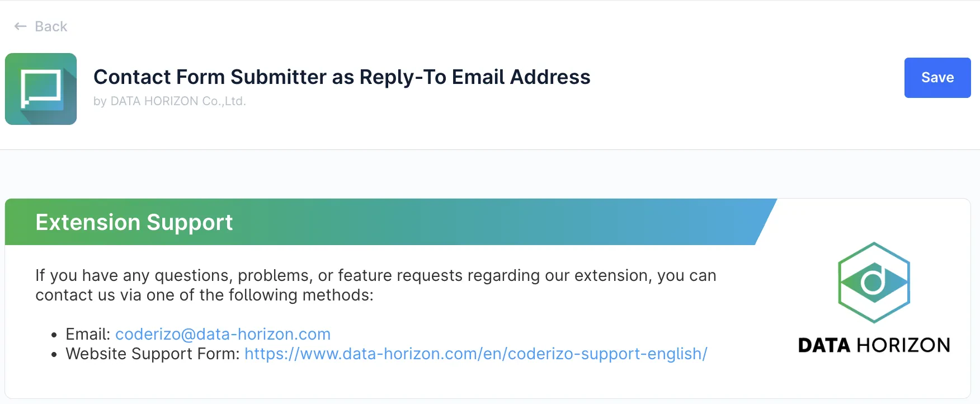Image resolution: width=980 pixels, height=404 pixels.
Task: Click the hexagon Data Horizon logo icon
Action: tap(874, 282)
